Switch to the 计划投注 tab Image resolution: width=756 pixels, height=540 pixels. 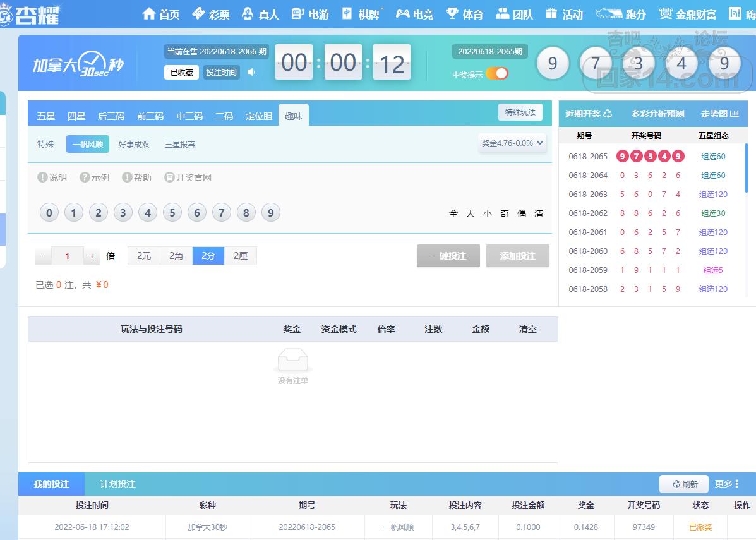[117, 484]
